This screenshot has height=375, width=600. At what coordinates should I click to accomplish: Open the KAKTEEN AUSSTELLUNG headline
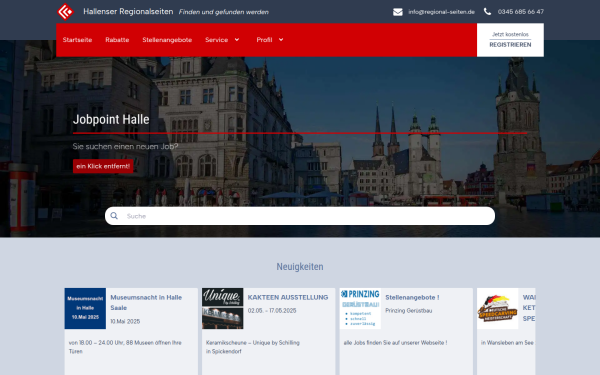288,297
